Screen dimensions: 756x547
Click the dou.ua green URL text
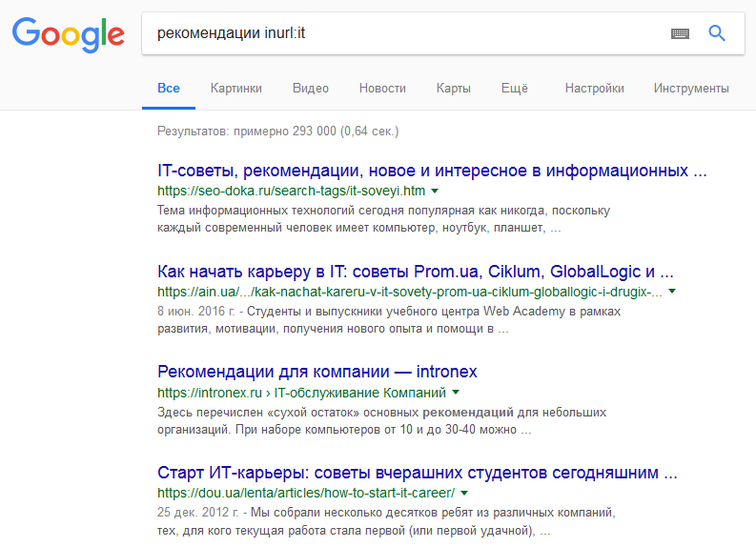pos(306,493)
